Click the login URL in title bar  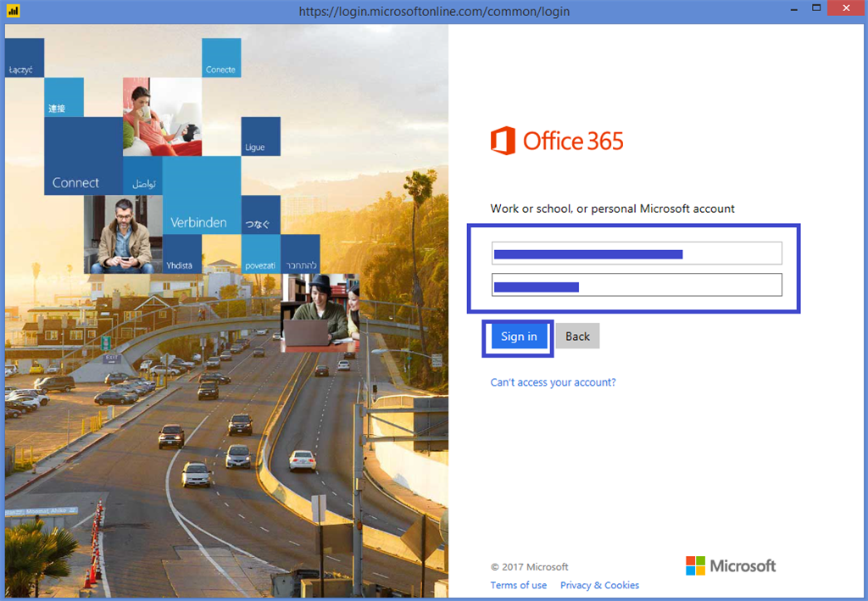[x=434, y=11]
